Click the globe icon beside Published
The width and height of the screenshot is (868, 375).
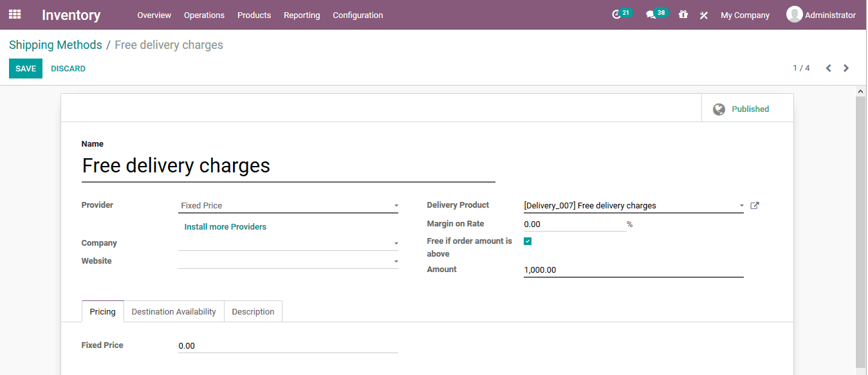tap(719, 109)
